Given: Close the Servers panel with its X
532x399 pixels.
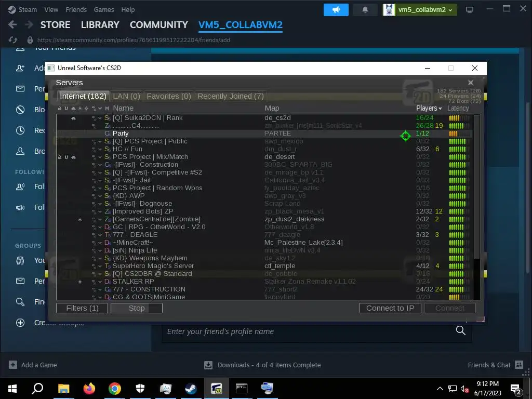Looking at the screenshot, I should point(471,83).
